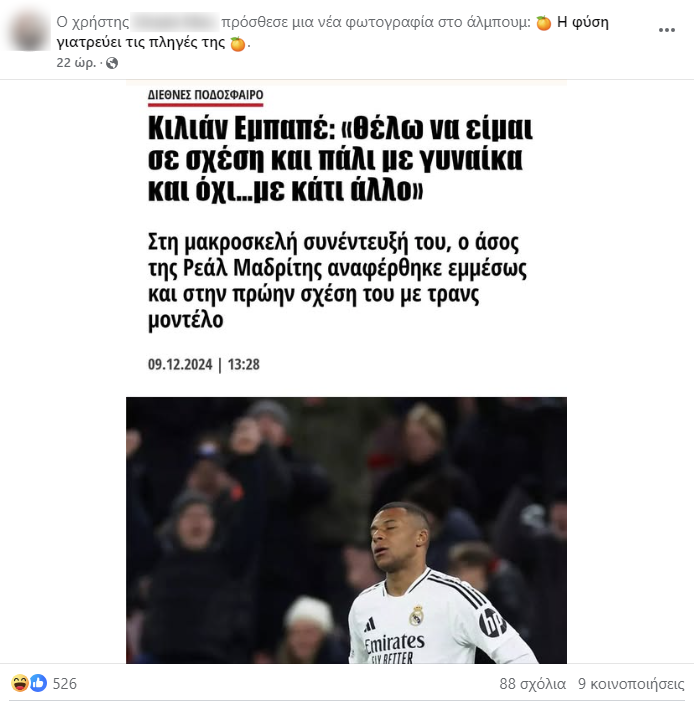Click the ΔΙΕΘΝΕΣ ΠΟΔΟΣΦΑΙΡΟ category label
The height and width of the screenshot is (701, 694).
click(206, 95)
